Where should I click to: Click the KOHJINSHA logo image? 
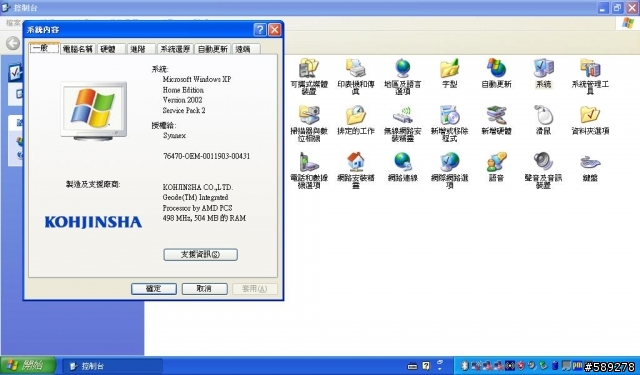93,222
